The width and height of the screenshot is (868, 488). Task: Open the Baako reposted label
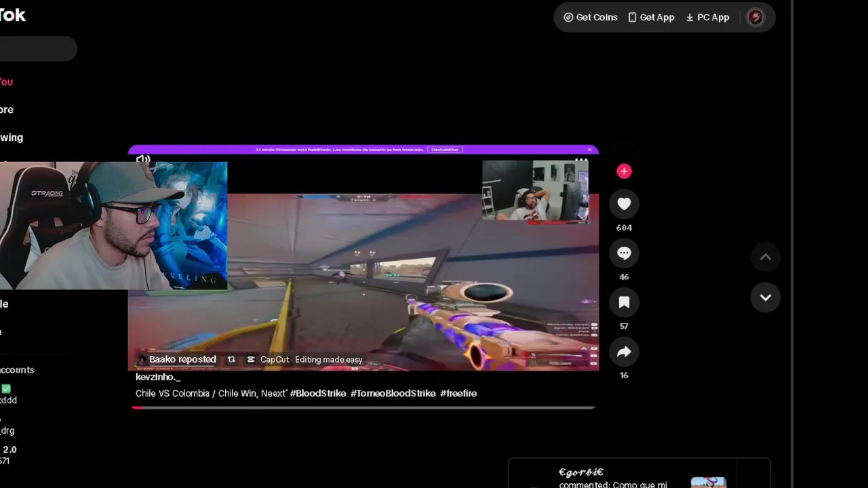(x=176, y=359)
